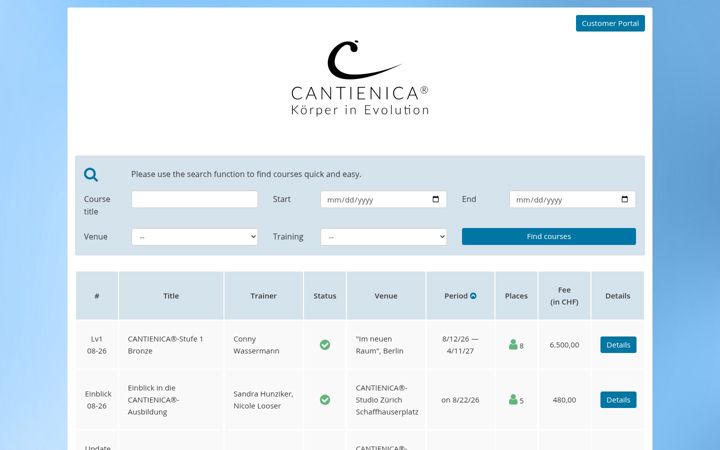Image resolution: width=720 pixels, height=450 pixels.
Task: Click the Period sort arrow icon
Action: click(473, 296)
